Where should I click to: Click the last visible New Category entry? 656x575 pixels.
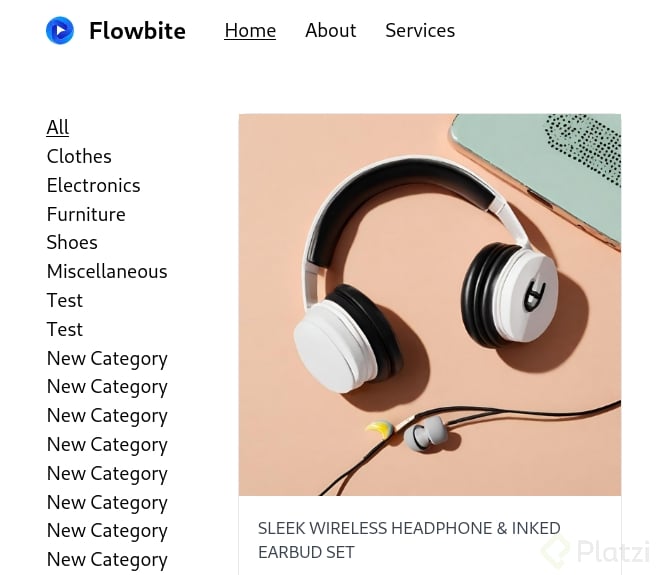[107, 560]
